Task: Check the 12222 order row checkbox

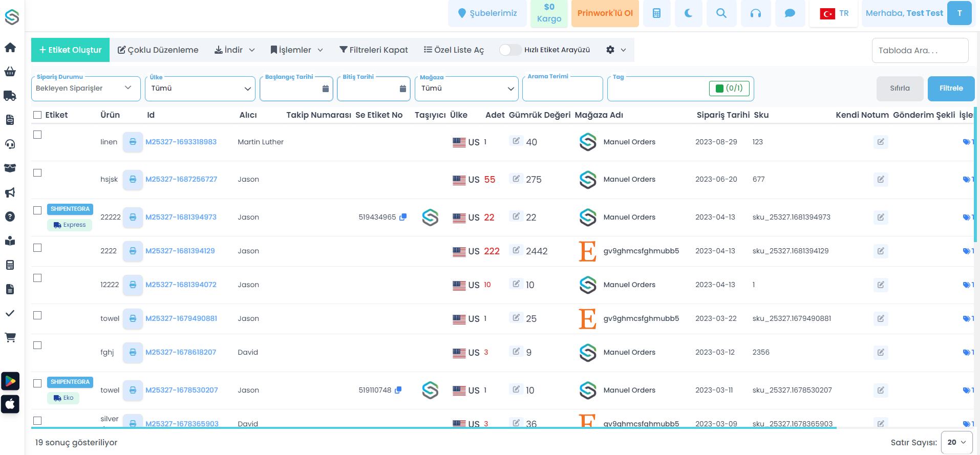Action: pyautogui.click(x=37, y=278)
